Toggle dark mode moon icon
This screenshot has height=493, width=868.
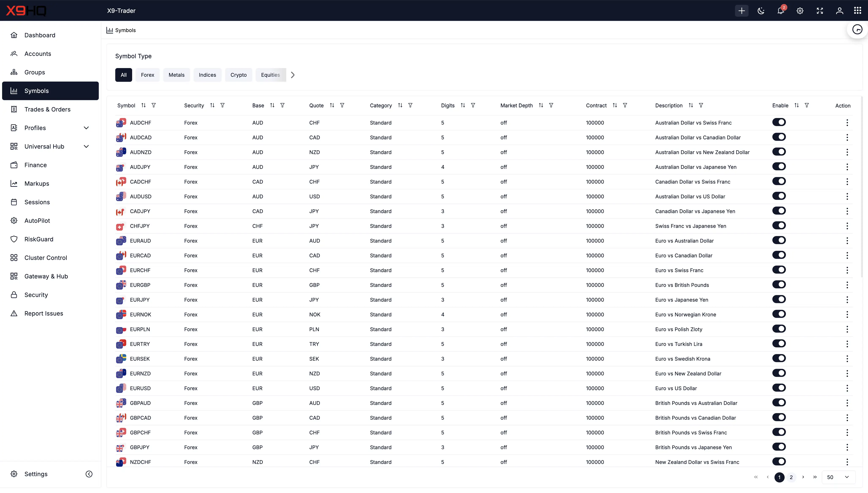click(x=761, y=11)
